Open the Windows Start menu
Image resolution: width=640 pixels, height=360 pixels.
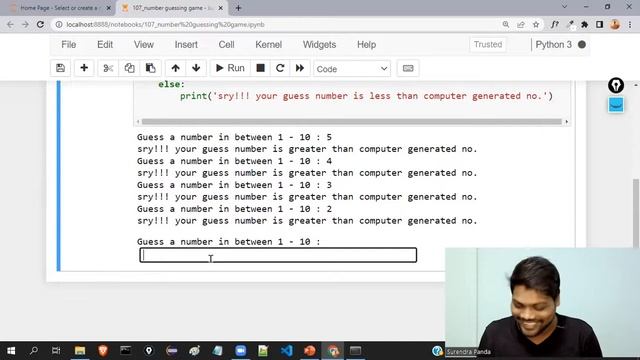(x=11, y=351)
